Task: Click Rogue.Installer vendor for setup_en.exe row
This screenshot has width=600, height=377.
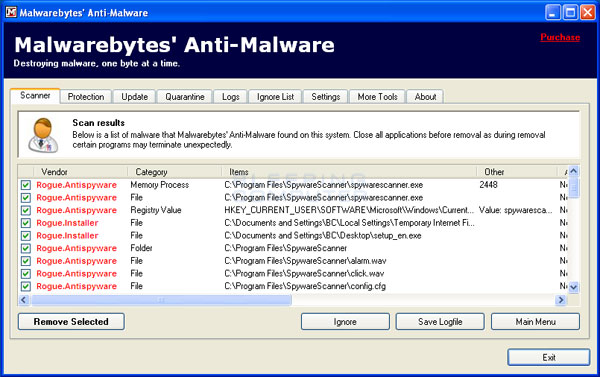Action: coord(67,235)
